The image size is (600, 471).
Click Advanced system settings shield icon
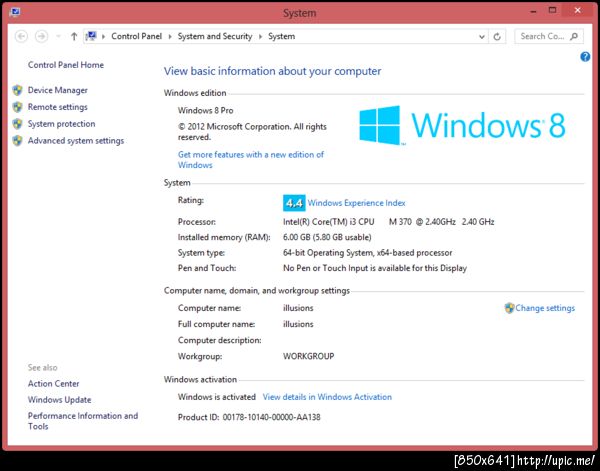[x=18, y=141]
